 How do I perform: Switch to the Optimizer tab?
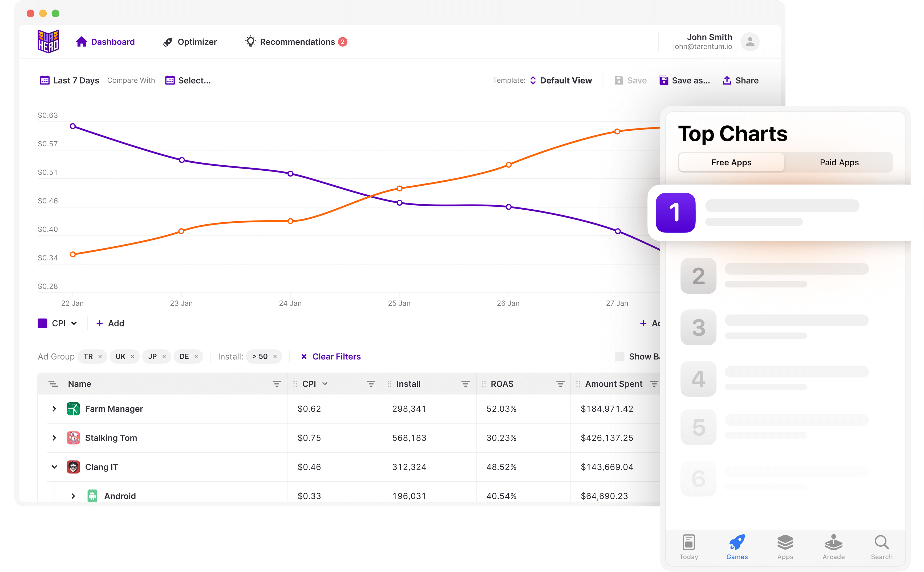click(x=190, y=42)
